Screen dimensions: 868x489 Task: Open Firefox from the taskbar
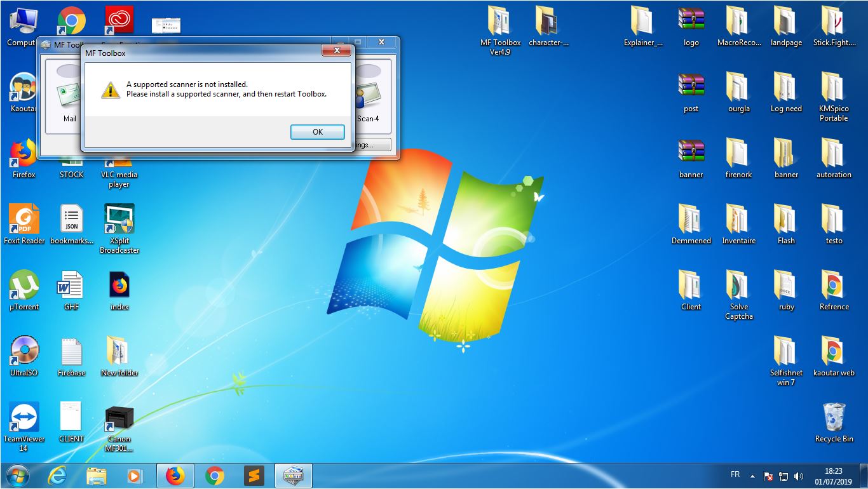[175, 476]
